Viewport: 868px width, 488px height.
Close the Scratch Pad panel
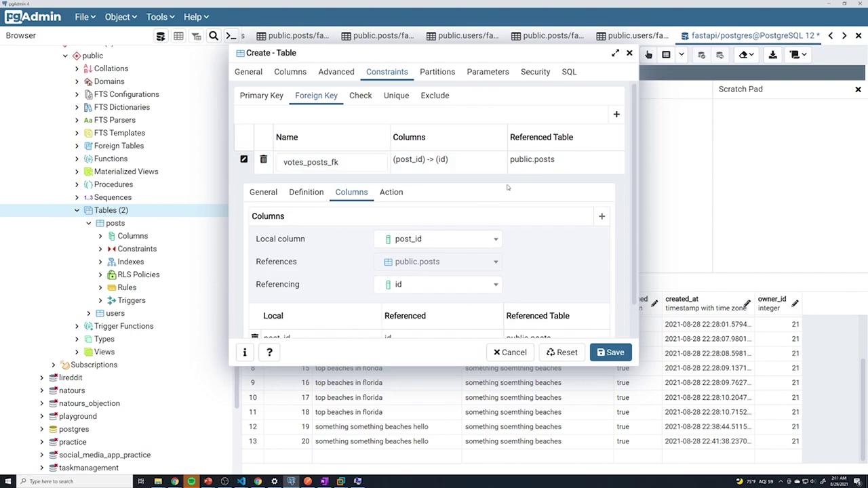[858, 89]
